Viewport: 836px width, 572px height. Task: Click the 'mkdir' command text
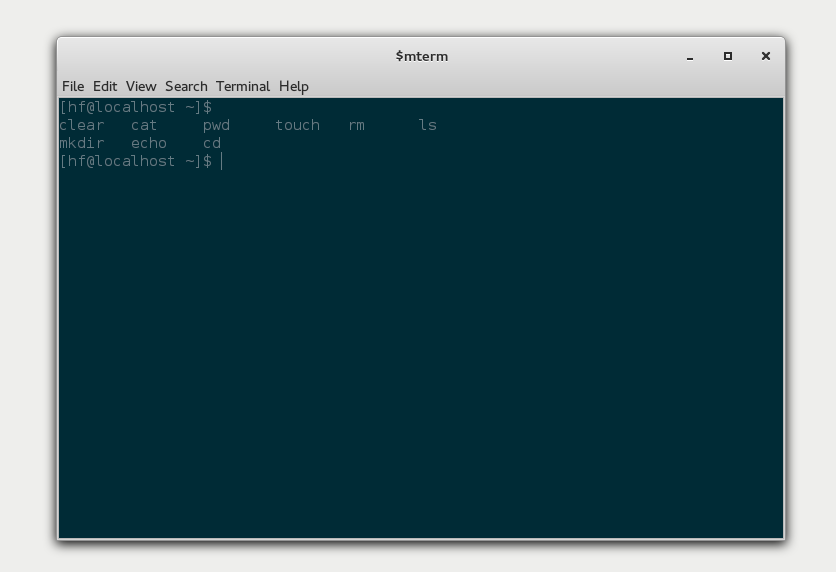[x=82, y=143]
